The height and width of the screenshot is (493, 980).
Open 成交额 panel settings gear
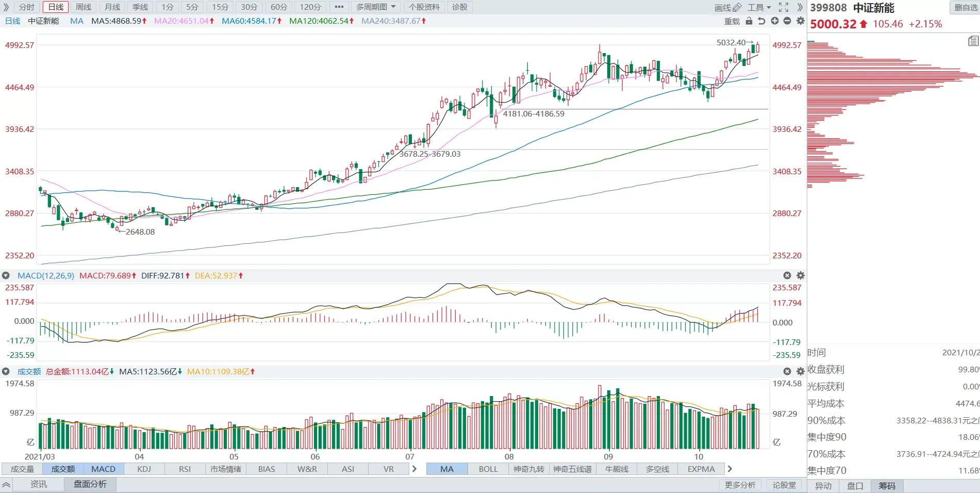tap(801, 371)
